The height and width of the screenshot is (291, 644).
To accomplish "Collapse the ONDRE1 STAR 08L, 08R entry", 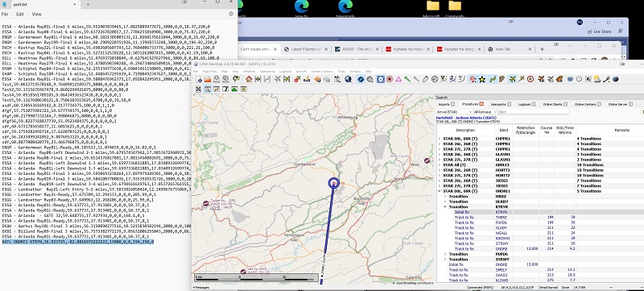I will point(439,191).
